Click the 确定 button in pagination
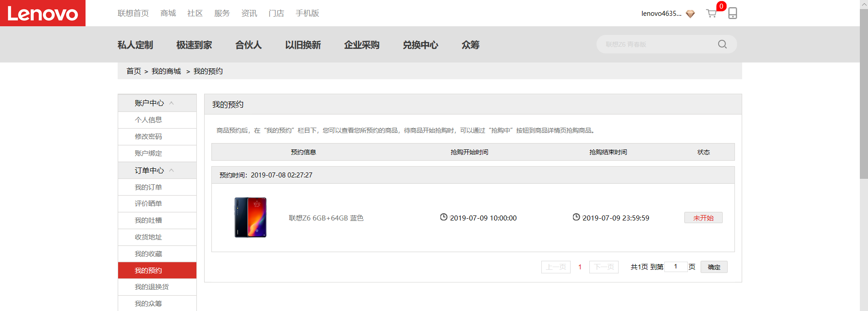 pos(714,267)
